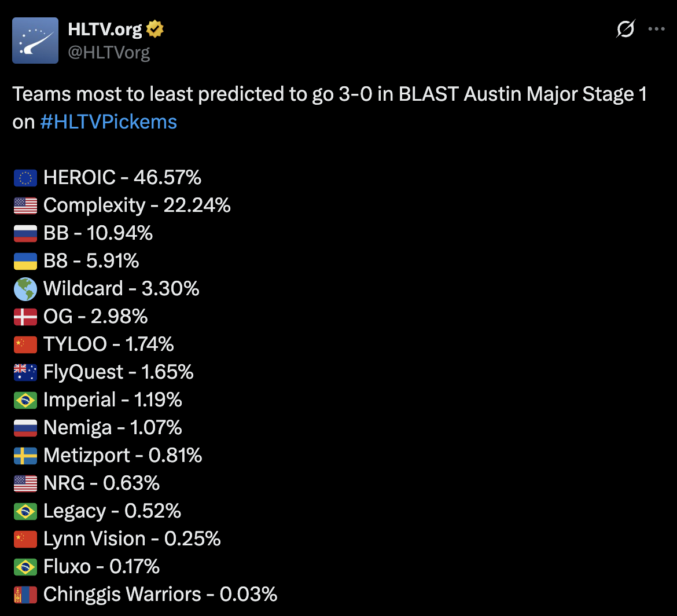This screenshot has height=616, width=677.
Task: Click the Grok slash-circle icon
Action: click(x=626, y=28)
